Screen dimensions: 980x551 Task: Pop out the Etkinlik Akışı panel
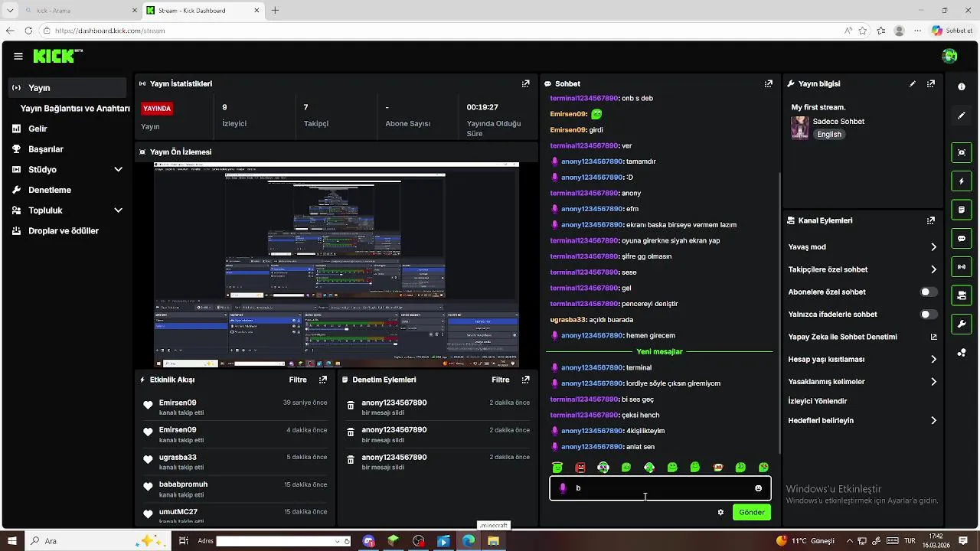coord(322,380)
